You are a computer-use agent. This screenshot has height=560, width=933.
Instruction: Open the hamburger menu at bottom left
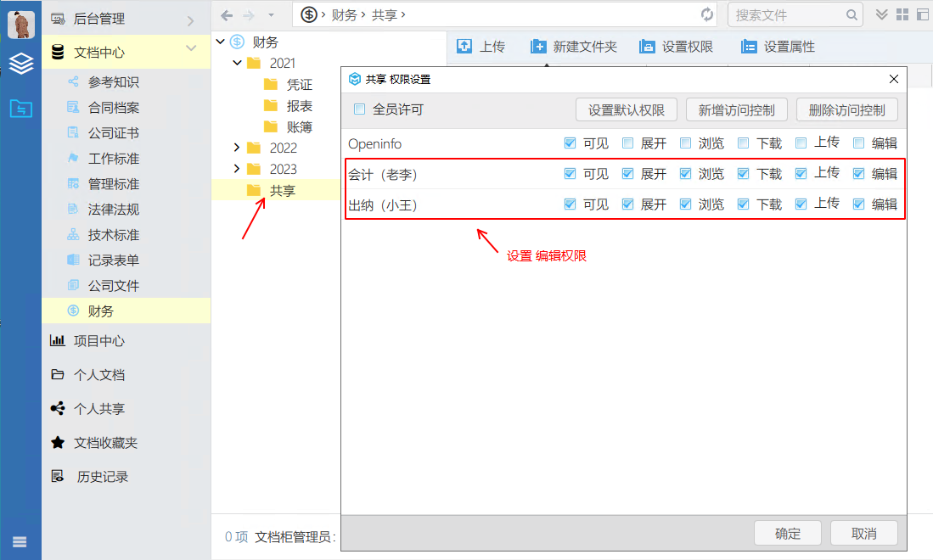(x=20, y=542)
